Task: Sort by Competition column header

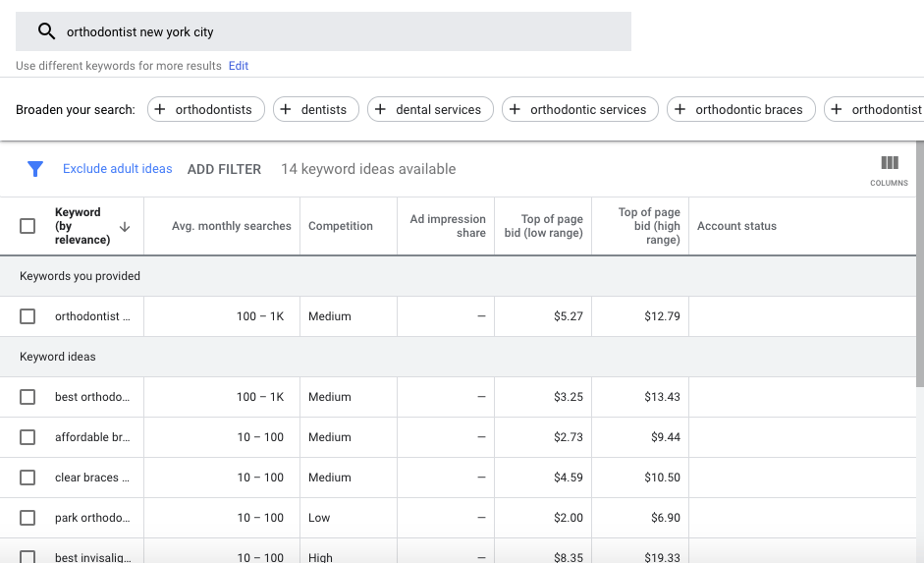Action: coord(340,226)
